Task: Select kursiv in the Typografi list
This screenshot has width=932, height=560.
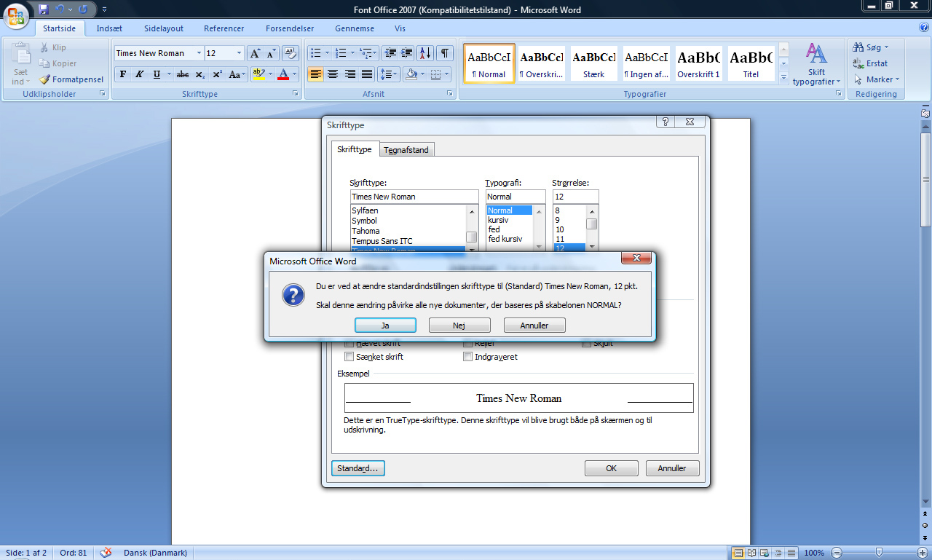Action: tap(499, 220)
